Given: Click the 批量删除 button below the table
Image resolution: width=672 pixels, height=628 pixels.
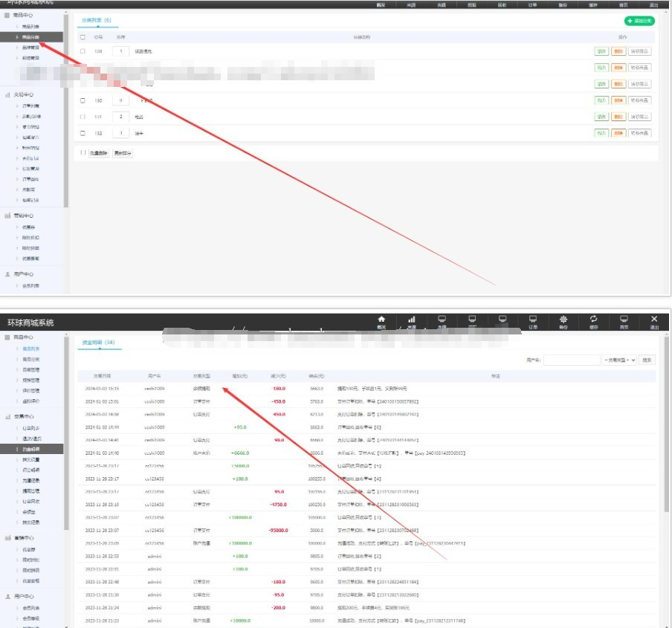Looking at the screenshot, I should 99,153.
